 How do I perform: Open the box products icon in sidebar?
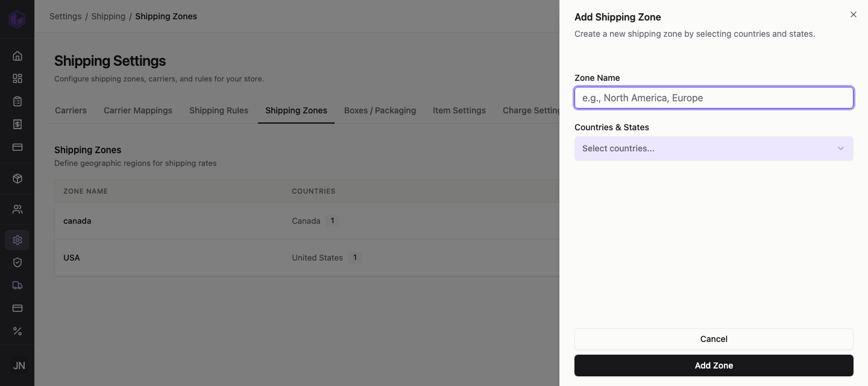click(x=17, y=179)
